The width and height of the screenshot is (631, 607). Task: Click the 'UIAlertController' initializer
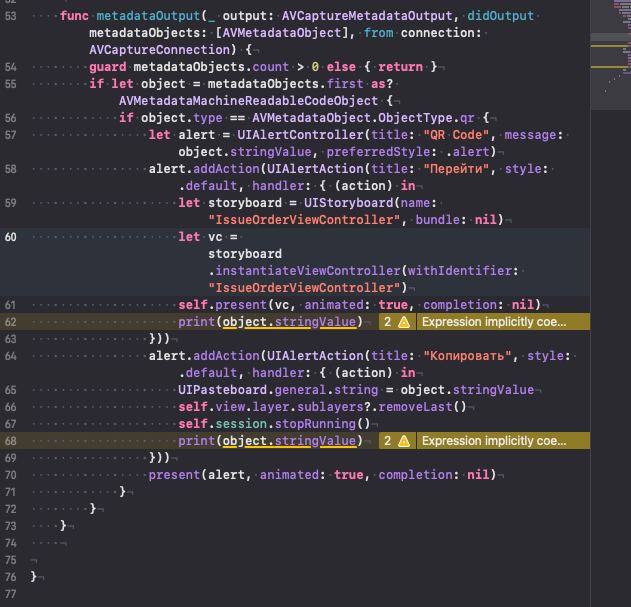pyautogui.click(x=300, y=135)
